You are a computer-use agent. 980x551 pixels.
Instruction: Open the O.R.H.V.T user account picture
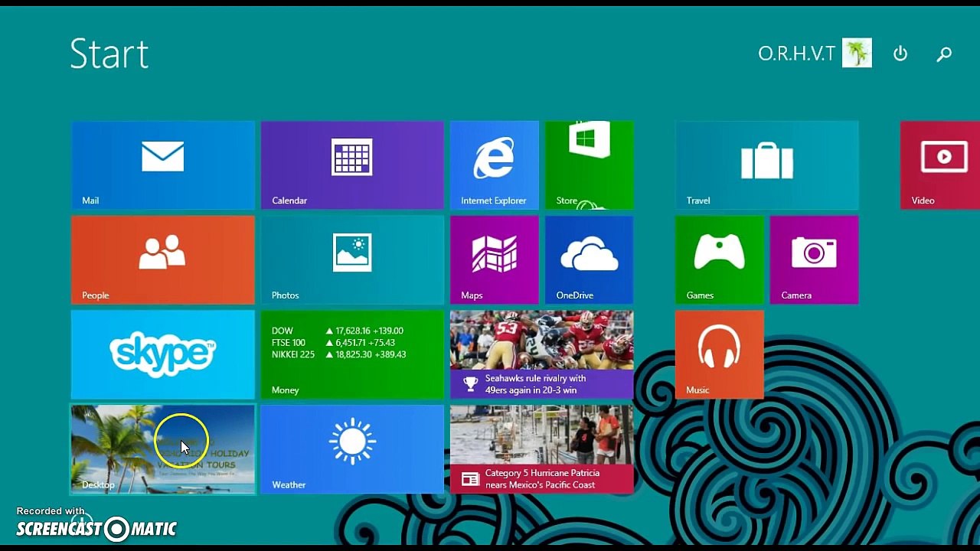[x=857, y=54]
